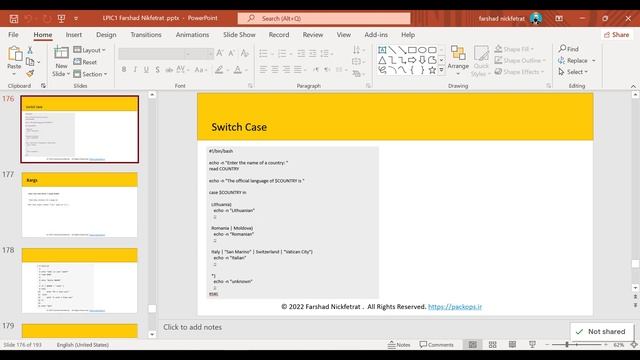Image resolution: width=640 pixels, height=360 pixels.
Task: Click the Reset slide button
Action: (85, 62)
